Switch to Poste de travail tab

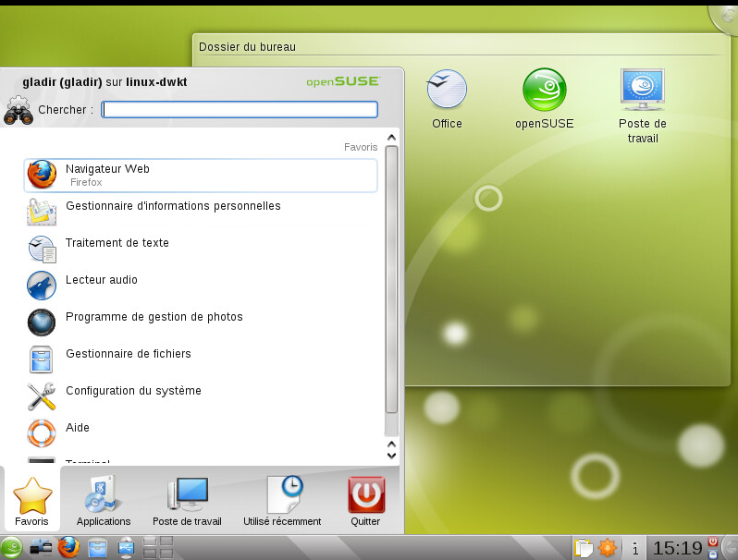point(187,501)
